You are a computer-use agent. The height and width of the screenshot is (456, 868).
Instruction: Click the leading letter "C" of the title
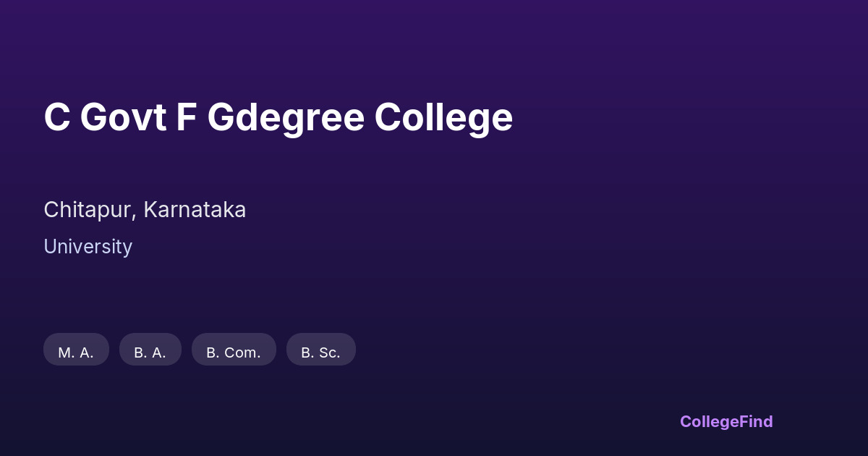pos(56,117)
